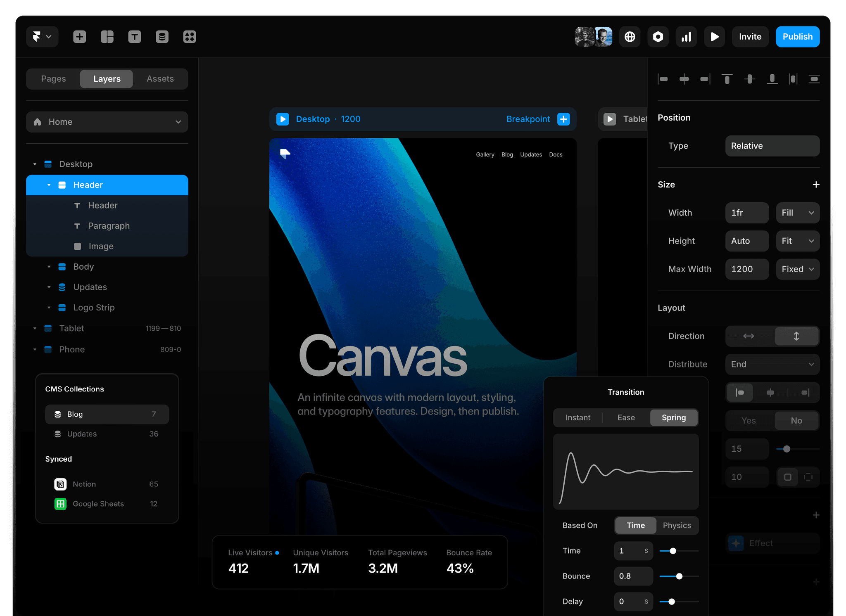Select the Yes option in layout
846x616 pixels.
click(749, 420)
